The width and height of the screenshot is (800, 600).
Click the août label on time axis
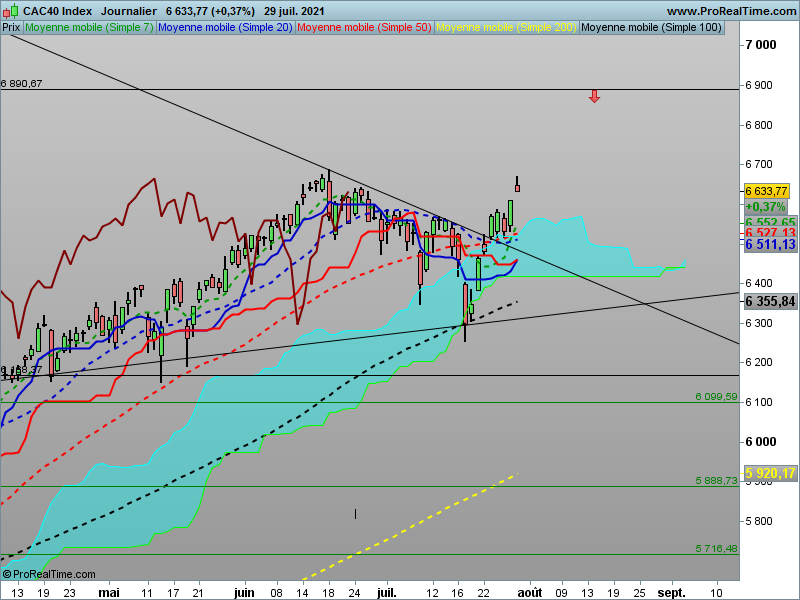pyautogui.click(x=530, y=593)
